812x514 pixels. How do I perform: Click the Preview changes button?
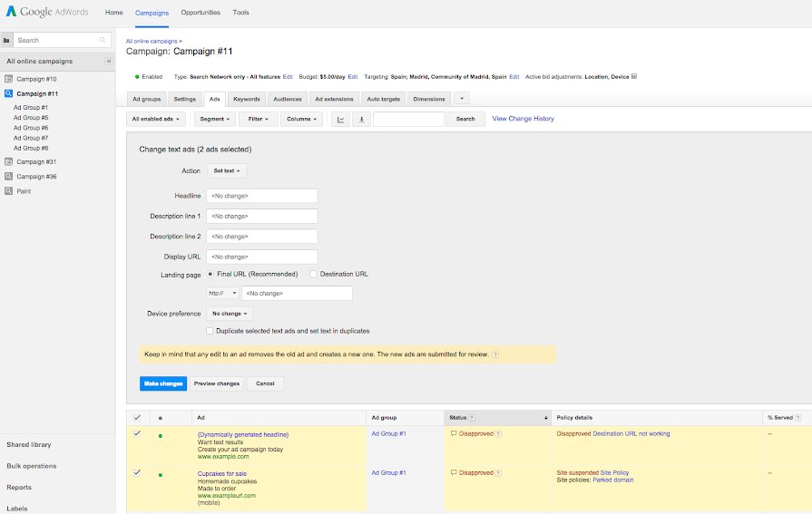217,383
